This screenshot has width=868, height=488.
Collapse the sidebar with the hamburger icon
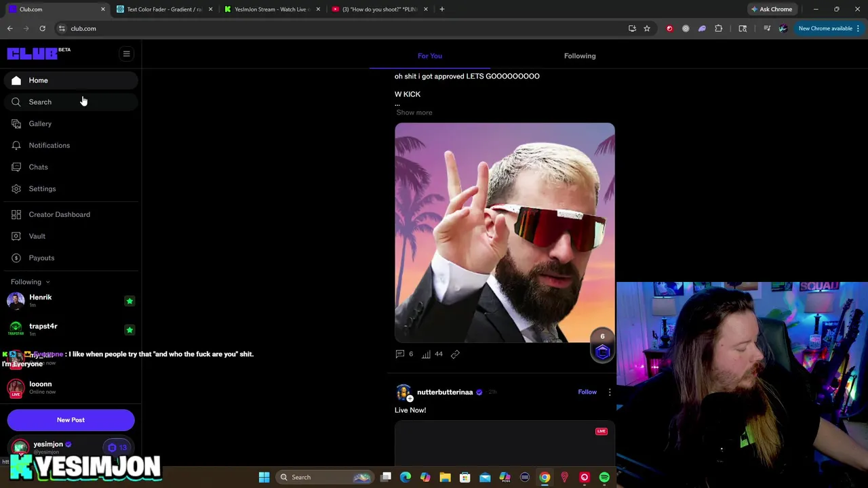tap(126, 54)
